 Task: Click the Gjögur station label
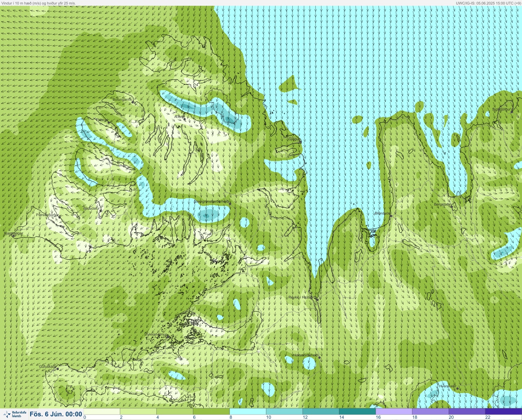tap(294, 139)
